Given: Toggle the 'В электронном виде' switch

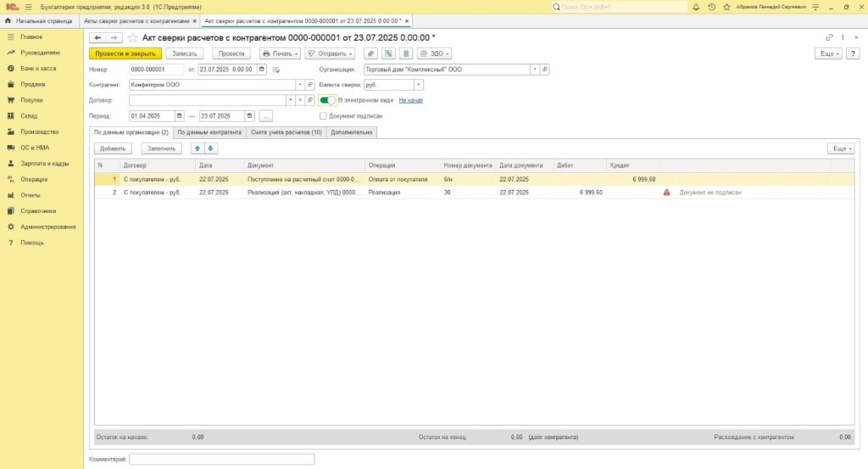Looking at the screenshot, I should click(x=327, y=100).
